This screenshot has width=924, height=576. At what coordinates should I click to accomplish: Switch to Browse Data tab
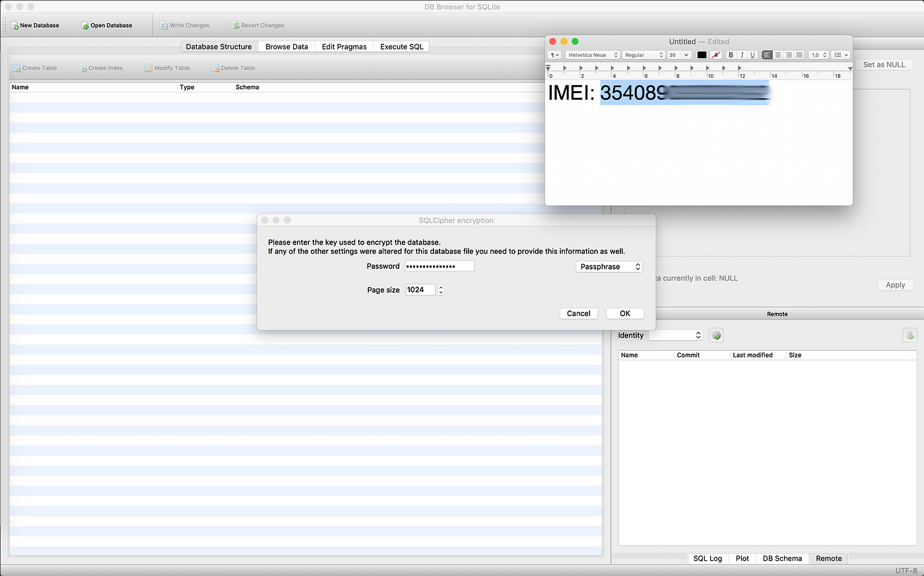coord(286,47)
